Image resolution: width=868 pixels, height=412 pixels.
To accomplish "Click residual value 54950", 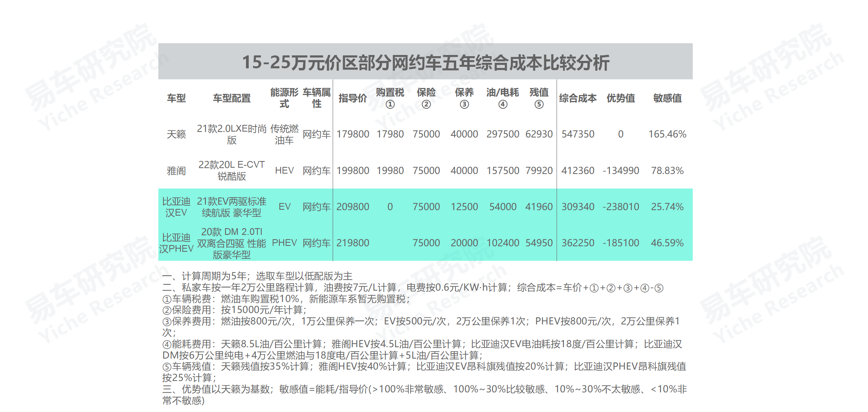I will pyautogui.click(x=539, y=243).
